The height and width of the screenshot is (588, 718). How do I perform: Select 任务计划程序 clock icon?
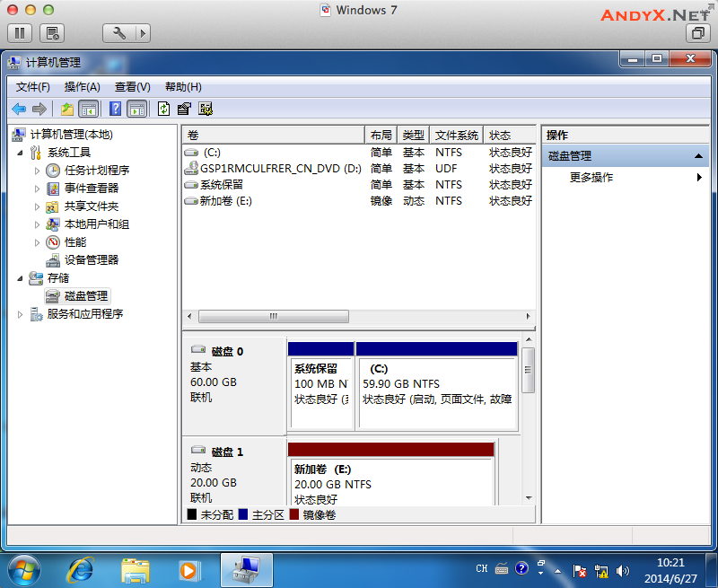click(x=53, y=171)
